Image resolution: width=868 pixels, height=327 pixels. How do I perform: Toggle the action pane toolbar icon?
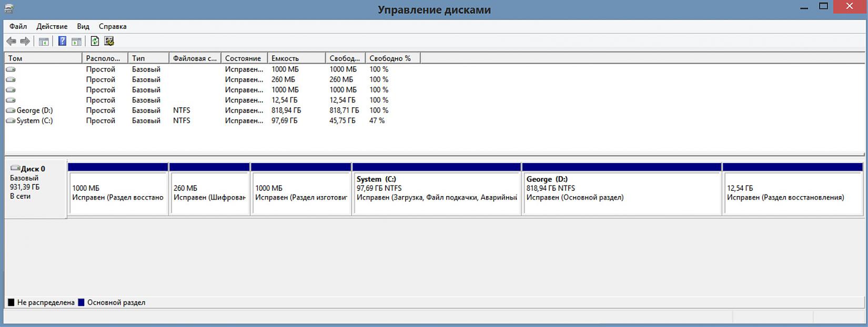tap(76, 42)
